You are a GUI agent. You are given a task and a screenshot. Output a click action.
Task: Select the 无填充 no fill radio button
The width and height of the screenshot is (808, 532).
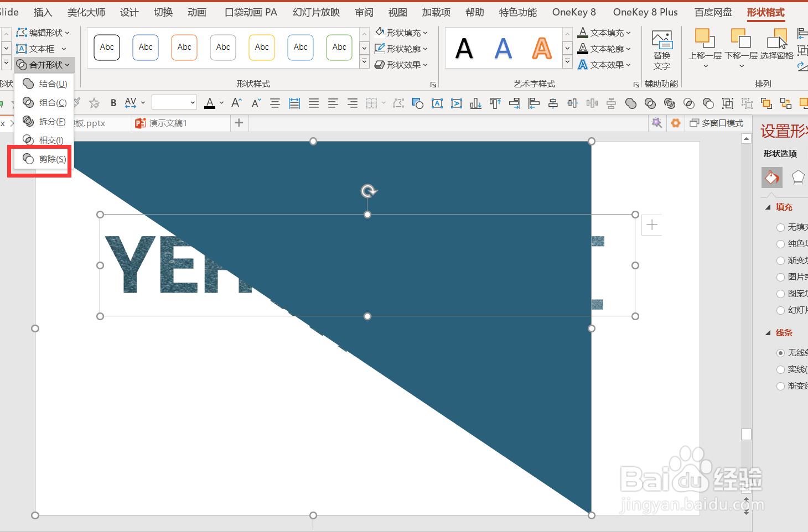(x=781, y=227)
